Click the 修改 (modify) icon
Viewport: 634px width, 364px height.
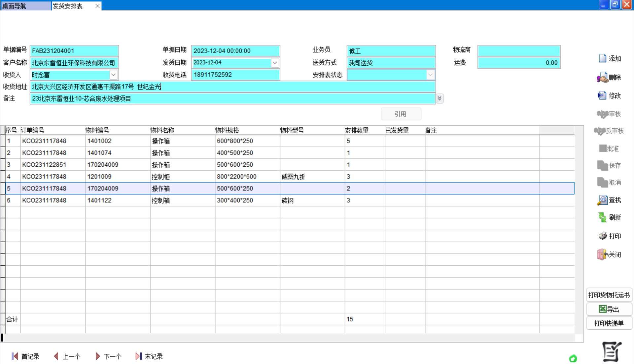602,96
